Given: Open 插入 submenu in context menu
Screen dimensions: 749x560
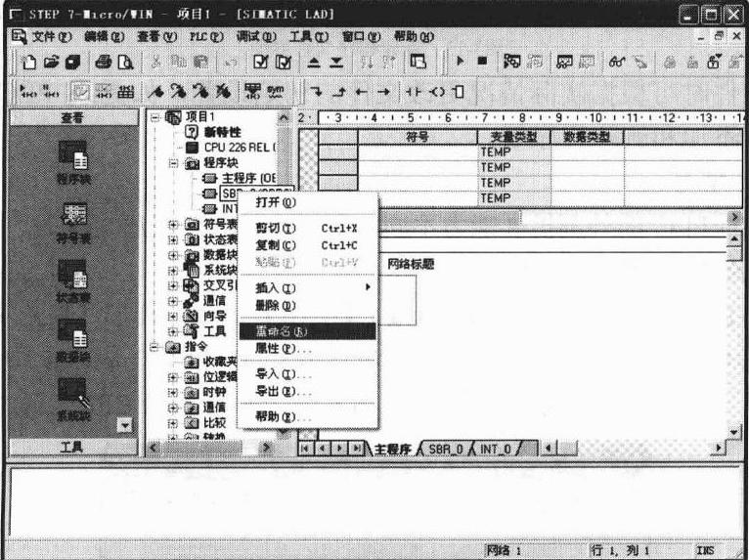Looking at the screenshot, I should [x=307, y=288].
